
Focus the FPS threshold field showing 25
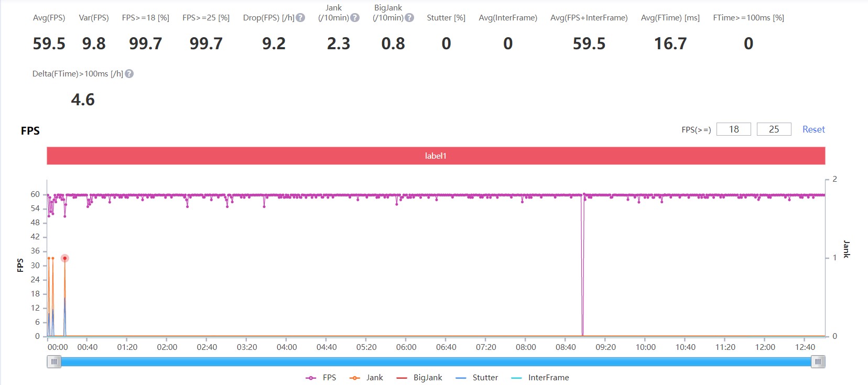click(774, 129)
